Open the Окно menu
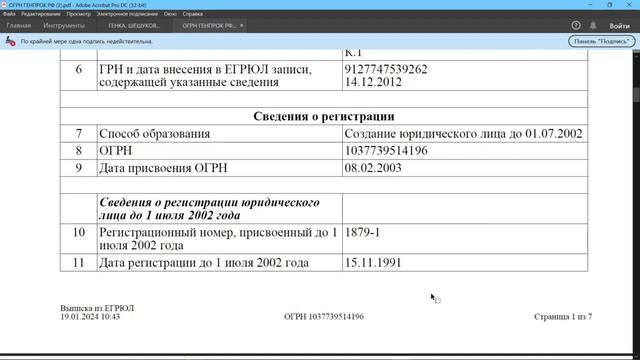 (x=170, y=14)
